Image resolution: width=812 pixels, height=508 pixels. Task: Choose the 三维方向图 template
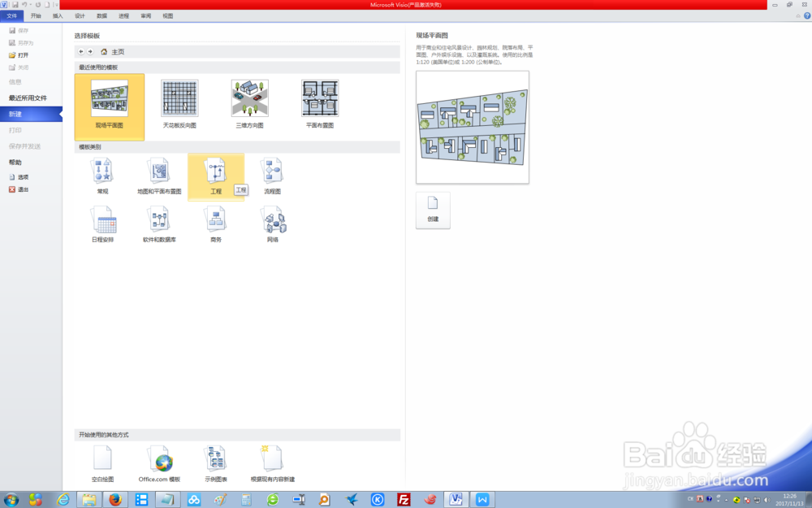point(249,104)
